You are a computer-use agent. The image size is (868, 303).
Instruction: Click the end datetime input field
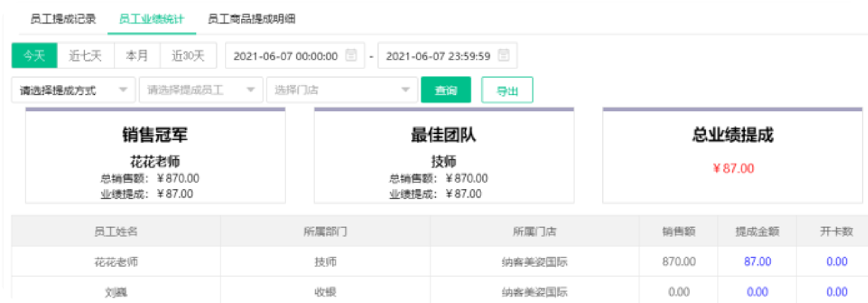[438, 56]
